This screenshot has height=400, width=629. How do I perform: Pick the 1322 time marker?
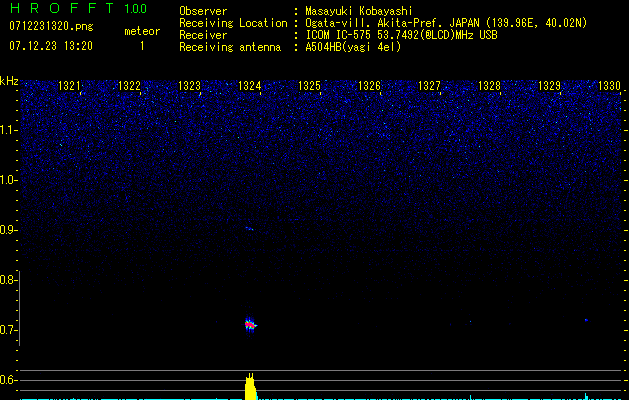[x=129, y=87]
